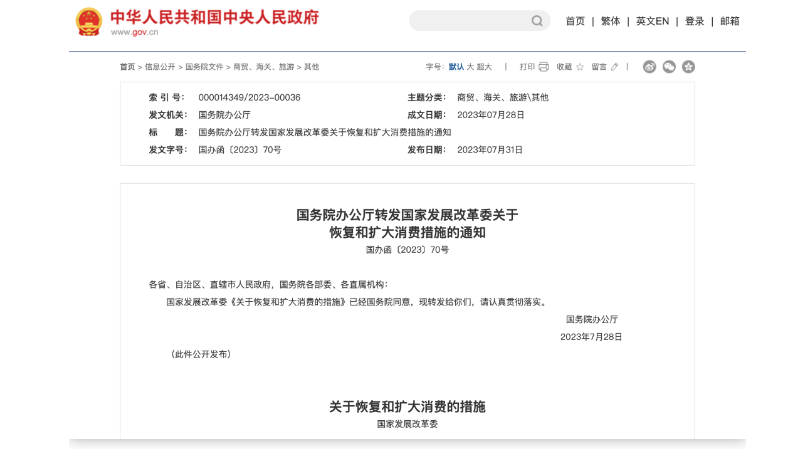Click the search magnifier icon
This screenshot has width=812, height=449.
click(537, 21)
